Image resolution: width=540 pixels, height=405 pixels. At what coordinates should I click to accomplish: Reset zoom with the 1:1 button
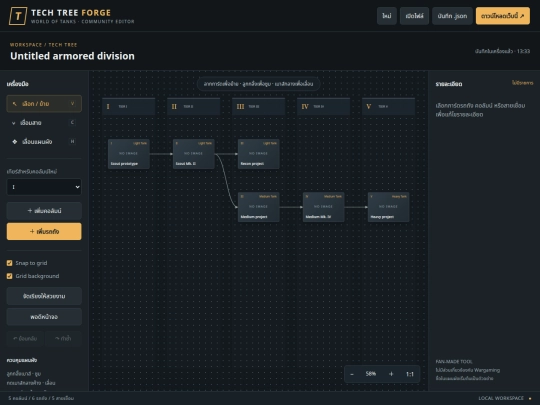(x=409, y=374)
